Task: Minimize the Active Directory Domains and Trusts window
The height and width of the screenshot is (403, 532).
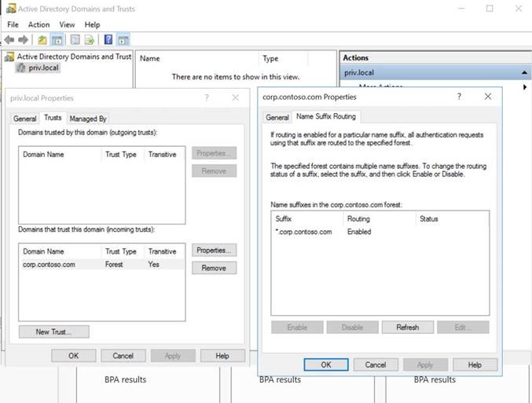Action: coord(461,9)
